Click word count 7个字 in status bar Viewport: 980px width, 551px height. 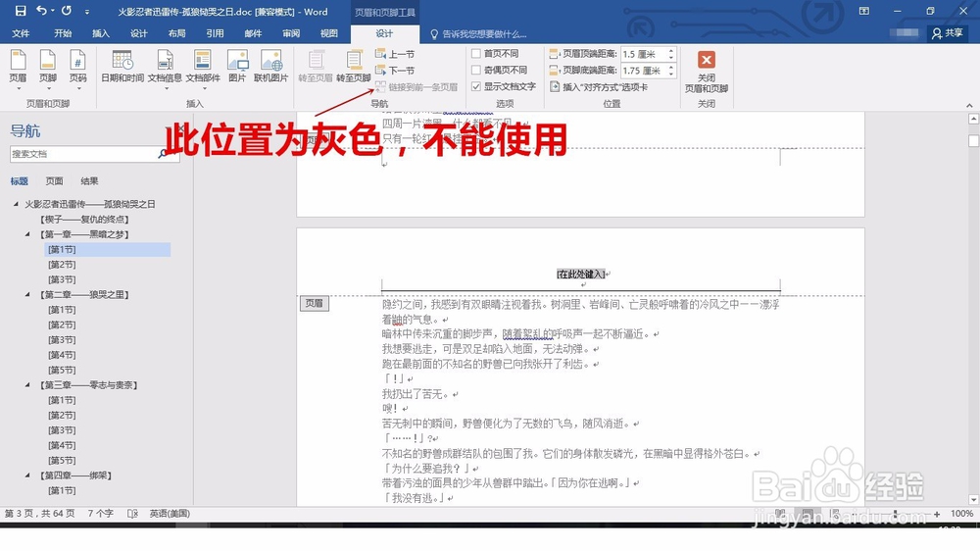[x=101, y=514]
